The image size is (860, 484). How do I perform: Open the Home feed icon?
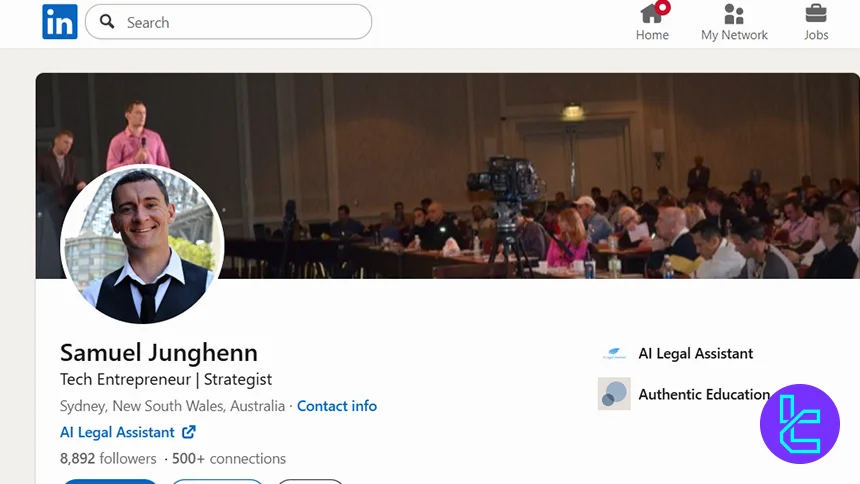(x=651, y=13)
